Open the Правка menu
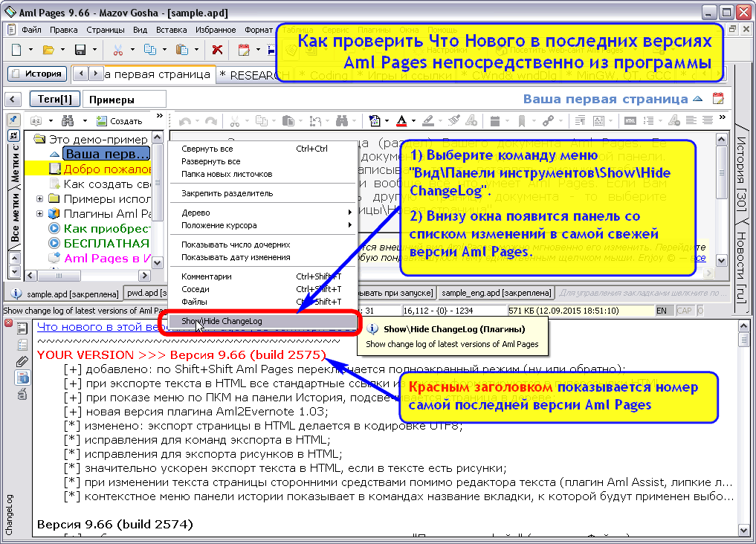Screen dimensions: 756x544 (64, 30)
